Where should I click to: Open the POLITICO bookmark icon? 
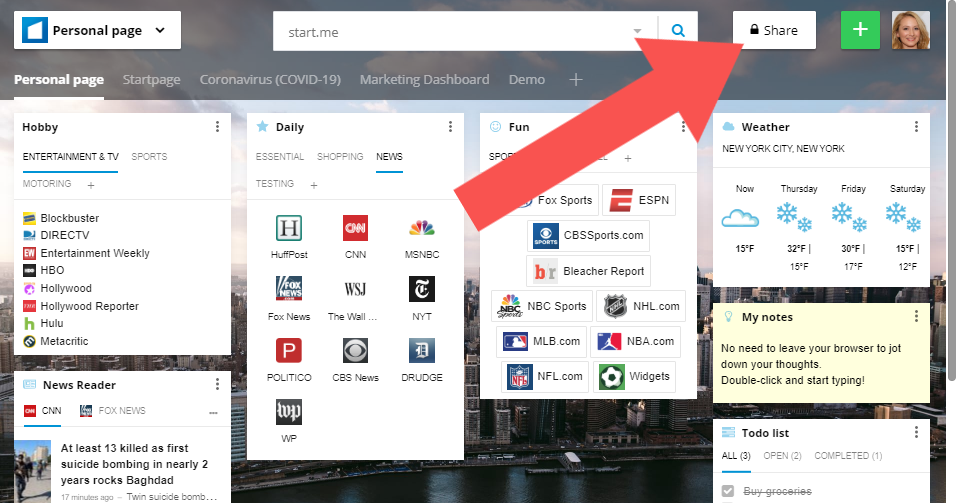point(289,350)
